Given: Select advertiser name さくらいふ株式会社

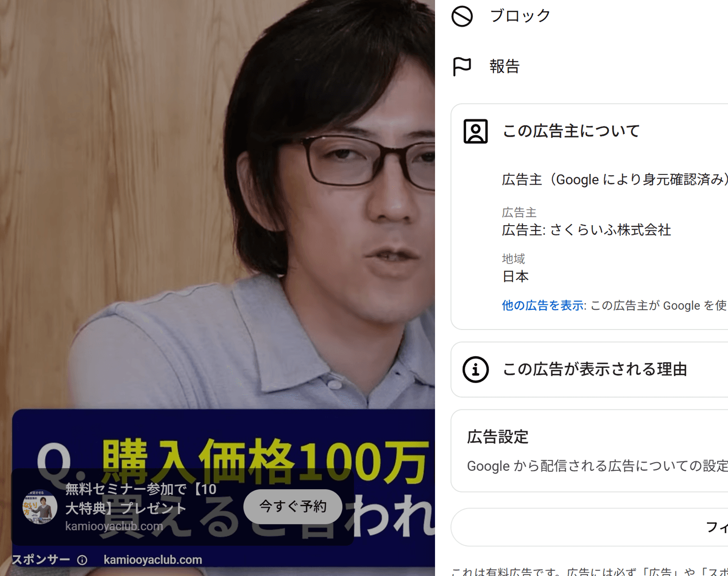Looking at the screenshot, I should [610, 230].
